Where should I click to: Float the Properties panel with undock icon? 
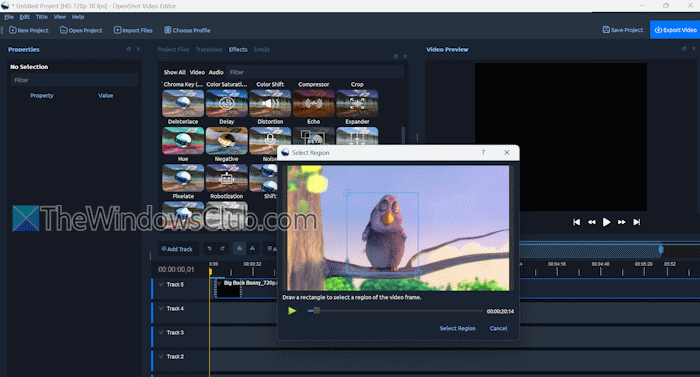[129, 49]
